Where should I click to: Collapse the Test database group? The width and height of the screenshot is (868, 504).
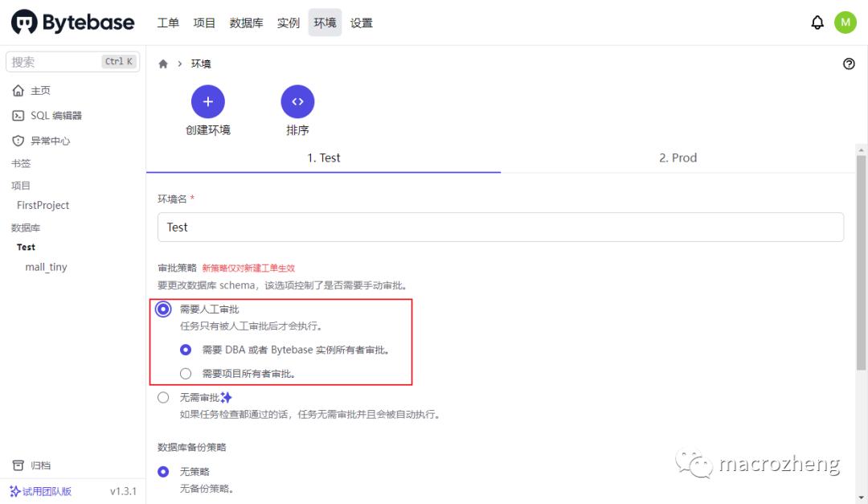click(x=26, y=247)
